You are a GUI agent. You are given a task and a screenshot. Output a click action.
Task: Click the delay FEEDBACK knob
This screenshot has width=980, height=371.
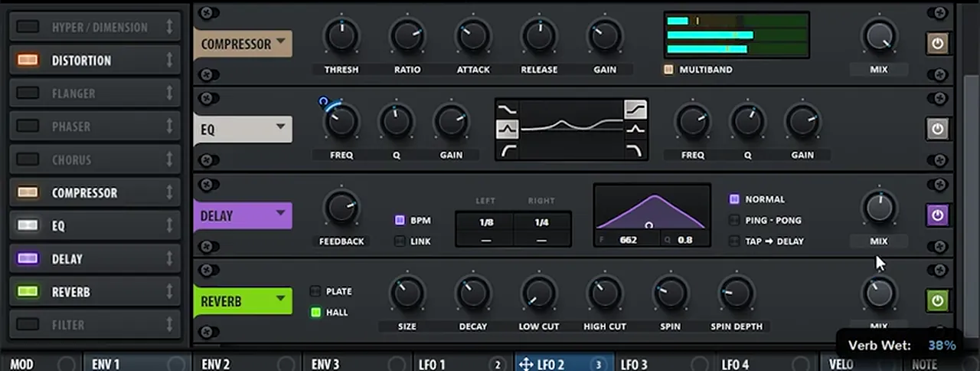(341, 207)
